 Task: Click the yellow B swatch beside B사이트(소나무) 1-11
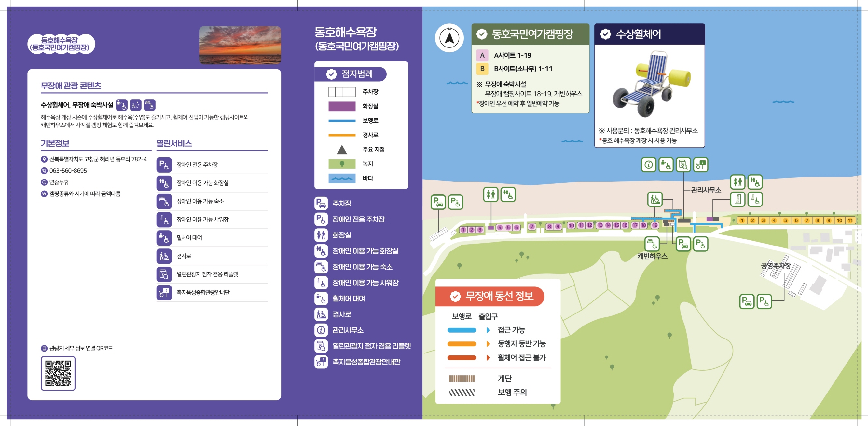coord(482,69)
